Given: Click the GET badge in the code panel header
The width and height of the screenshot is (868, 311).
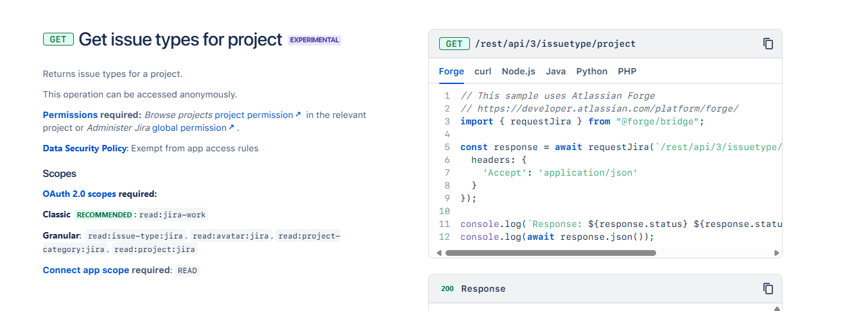Looking at the screenshot, I should point(454,44).
